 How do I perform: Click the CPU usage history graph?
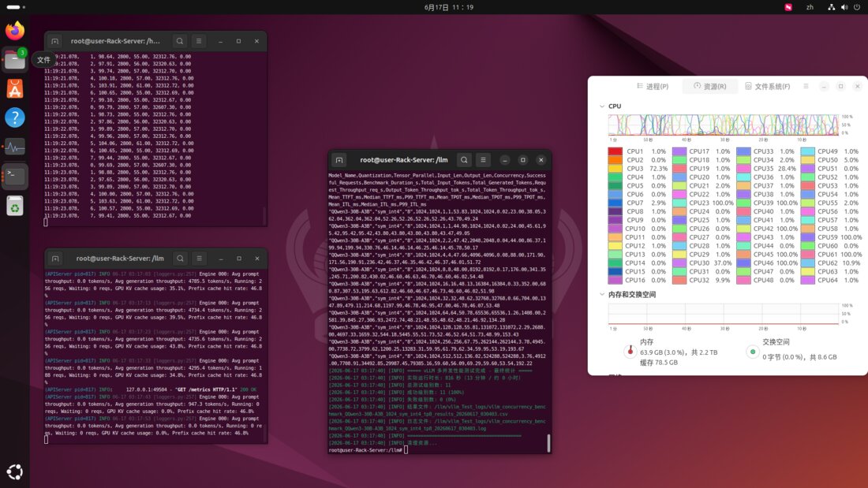pos(723,125)
